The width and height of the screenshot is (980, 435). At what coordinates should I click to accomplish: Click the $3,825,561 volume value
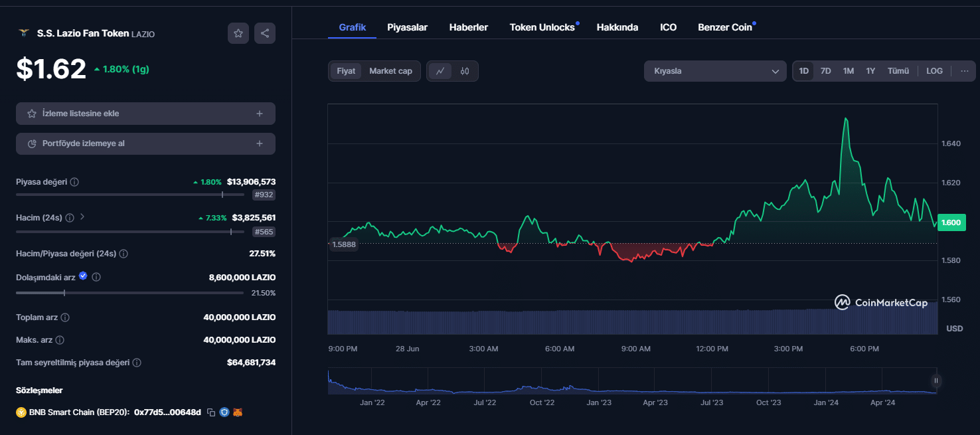[x=254, y=217]
